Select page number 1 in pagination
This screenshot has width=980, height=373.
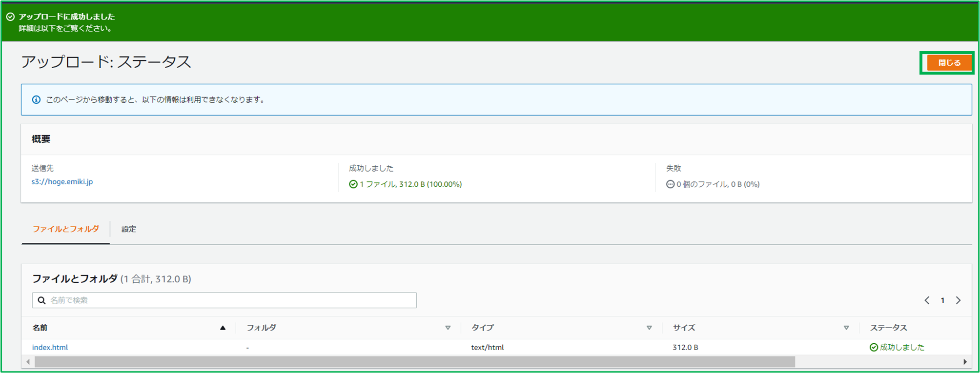942,300
